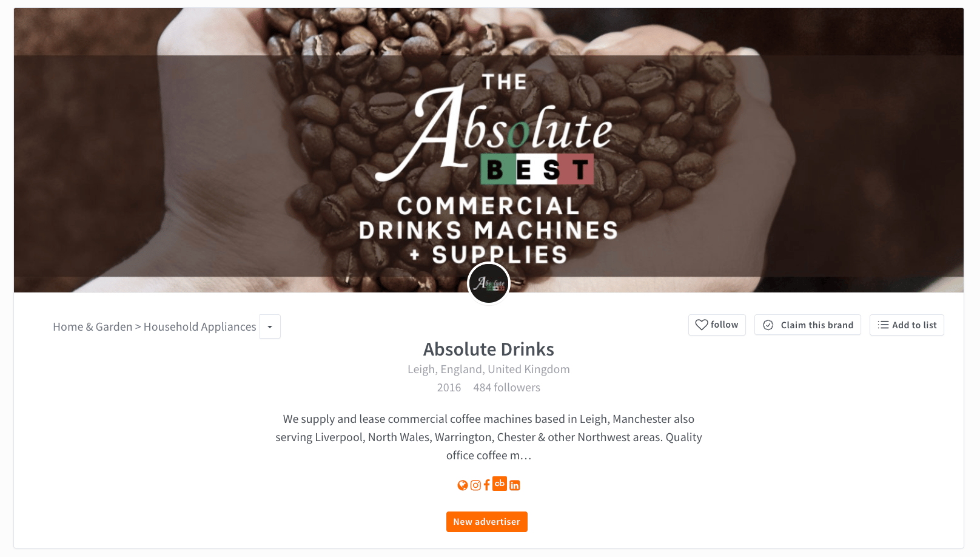980x557 pixels.
Task: Open the Crunchbase cb icon
Action: [x=500, y=484]
